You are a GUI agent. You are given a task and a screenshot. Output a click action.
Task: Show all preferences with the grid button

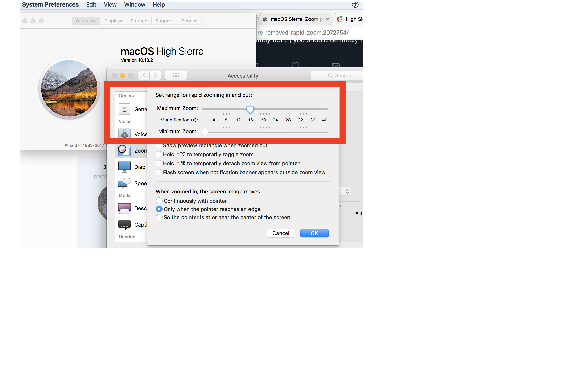[x=176, y=75]
